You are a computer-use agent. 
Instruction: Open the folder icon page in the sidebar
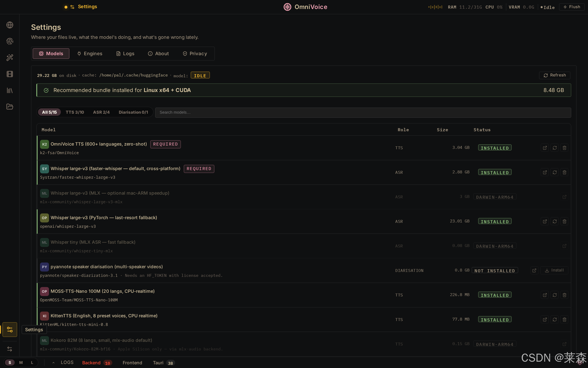(10, 107)
